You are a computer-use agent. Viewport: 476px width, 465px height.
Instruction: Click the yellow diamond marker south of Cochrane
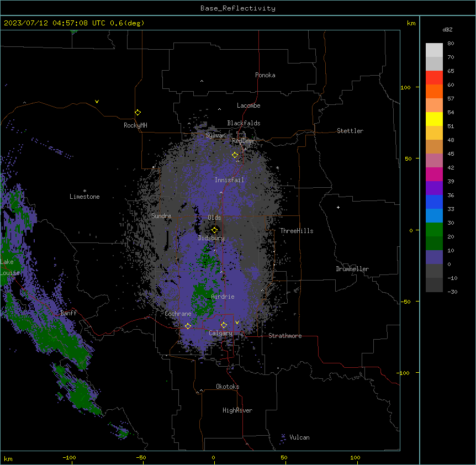pyautogui.click(x=188, y=326)
